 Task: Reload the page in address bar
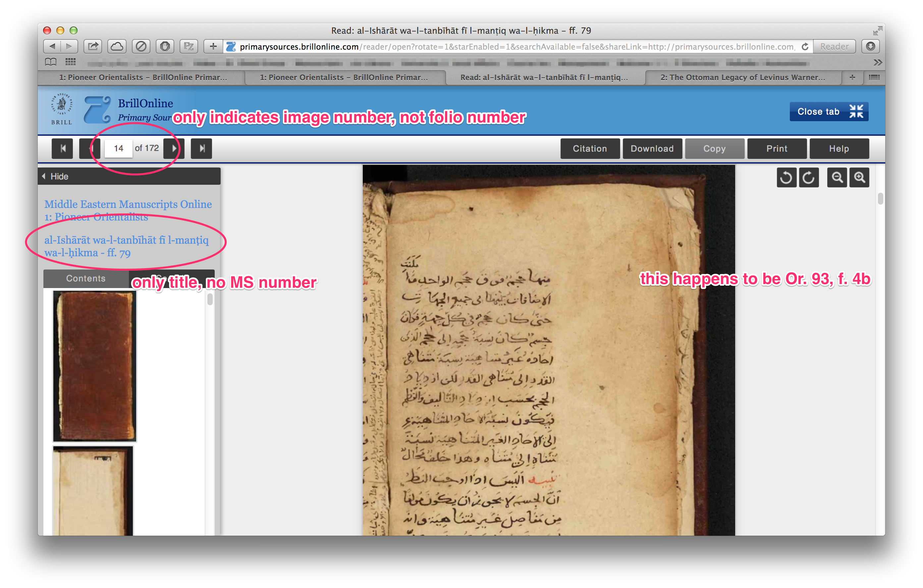point(805,46)
